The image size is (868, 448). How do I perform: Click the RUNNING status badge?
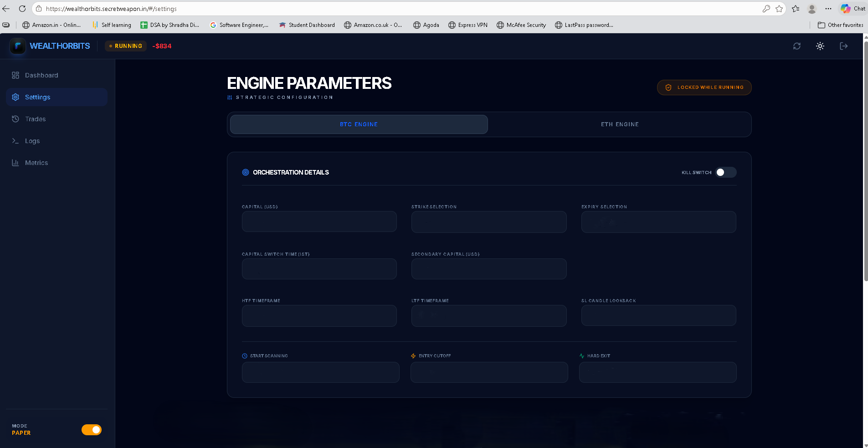[126, 46]
